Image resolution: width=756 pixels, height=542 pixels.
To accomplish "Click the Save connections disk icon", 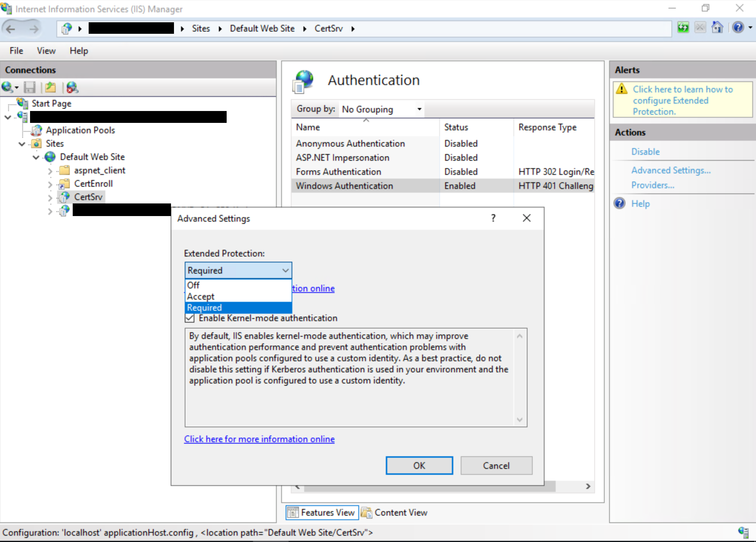I will [x=29, y=87].
